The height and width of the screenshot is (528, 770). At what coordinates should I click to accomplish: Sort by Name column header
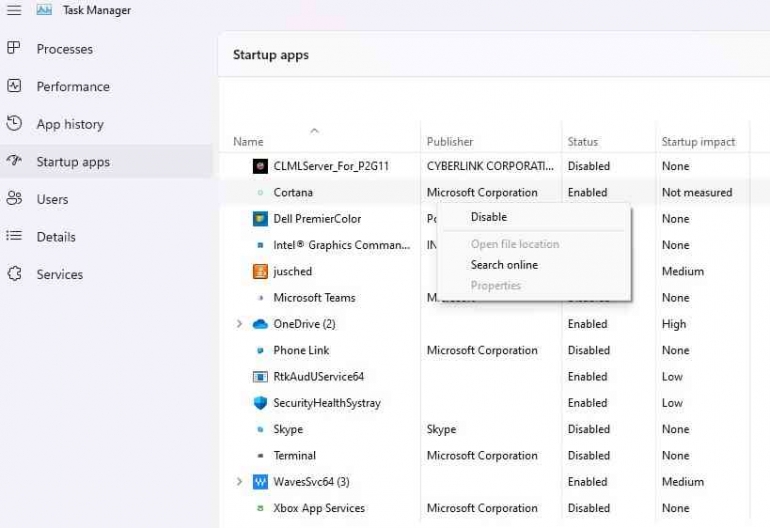point(248,142)
